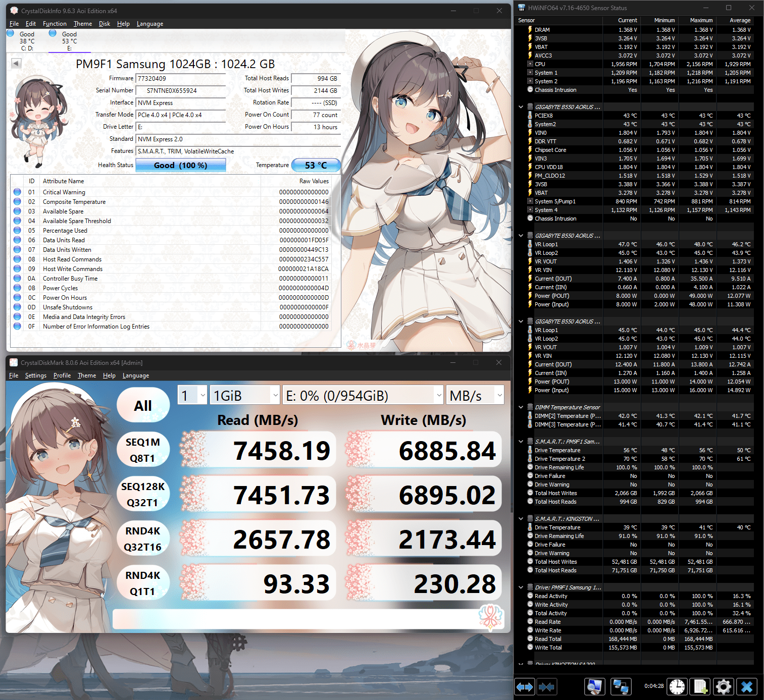Open the drive dropdown showing E: 0% (0/954GiB)
This screenshot has height=700, width=764.
(363, 395)
